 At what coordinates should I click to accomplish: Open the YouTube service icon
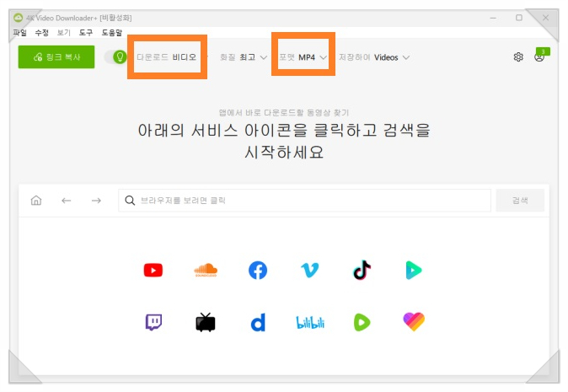coord(153,271)
